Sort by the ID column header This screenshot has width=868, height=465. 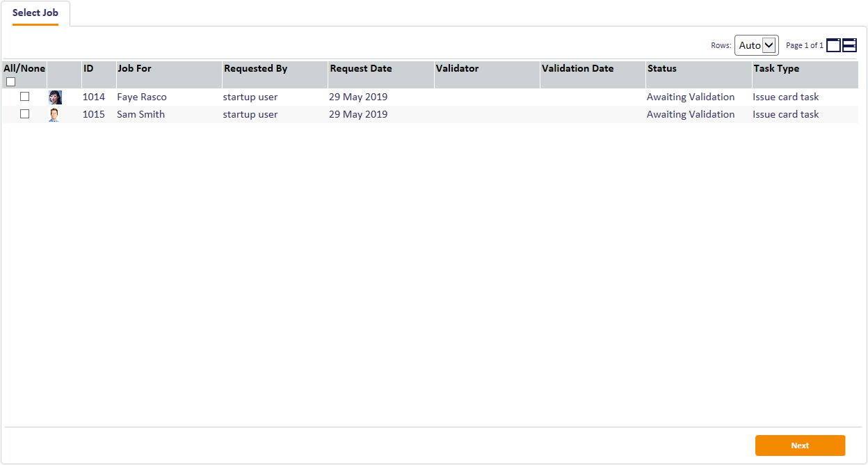88,69
